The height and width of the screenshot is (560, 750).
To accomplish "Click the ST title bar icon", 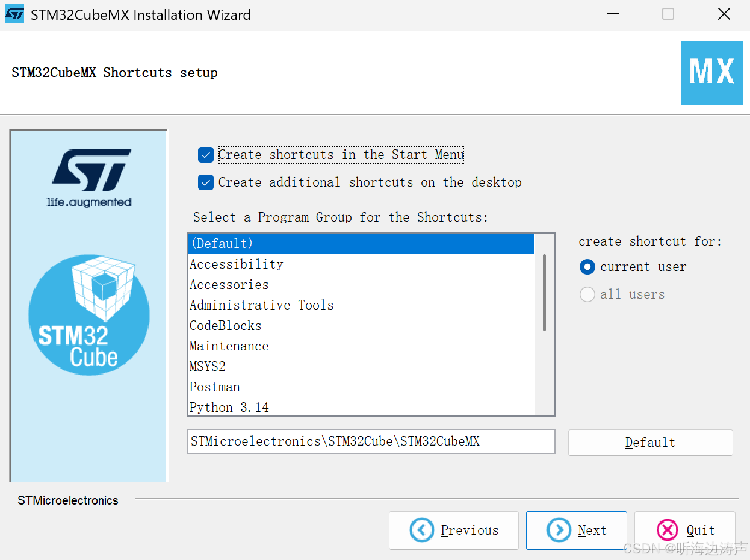I will point(14,14).
